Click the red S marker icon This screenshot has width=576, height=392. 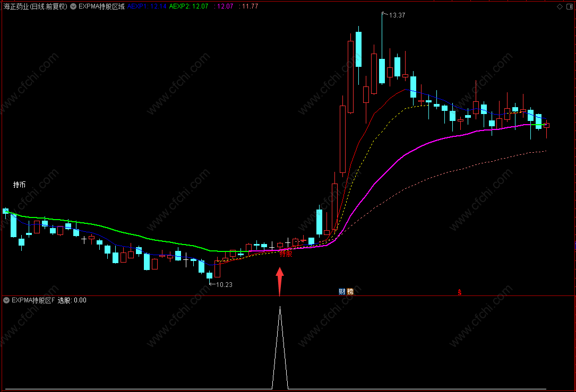point(460,292)
